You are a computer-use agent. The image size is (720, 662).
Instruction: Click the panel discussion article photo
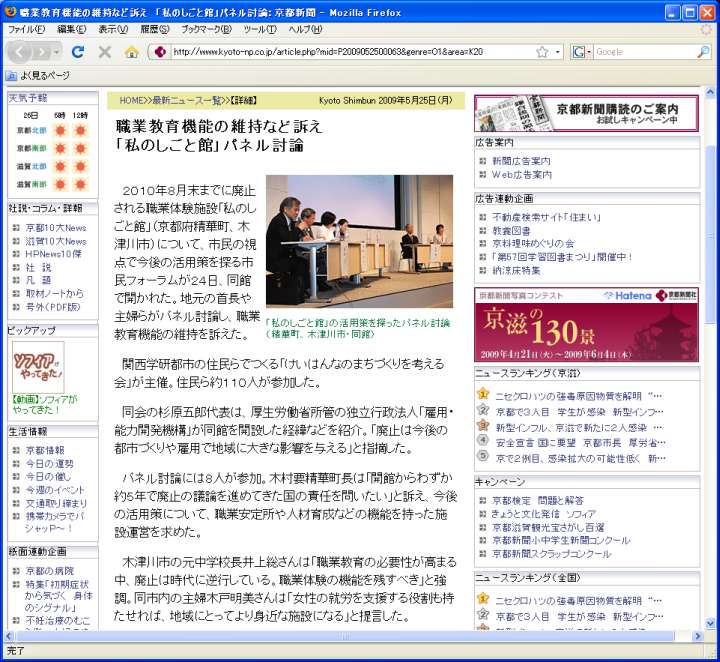359,242
